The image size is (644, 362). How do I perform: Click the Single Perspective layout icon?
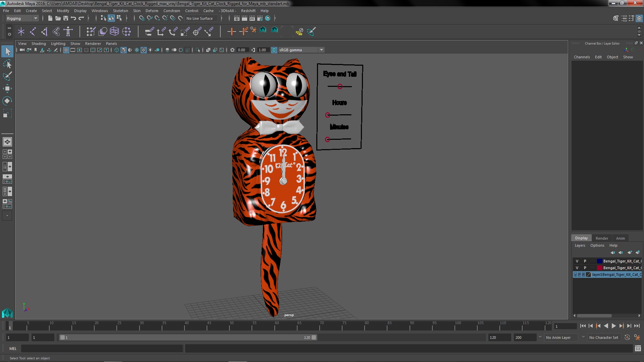pyautogui.click(x=7, y=142)
